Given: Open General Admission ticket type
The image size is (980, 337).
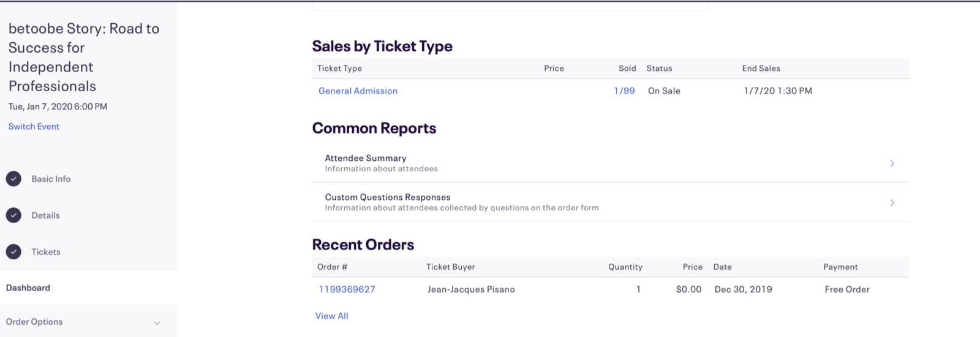Looking at the screenshot, I should click(358, 91).
